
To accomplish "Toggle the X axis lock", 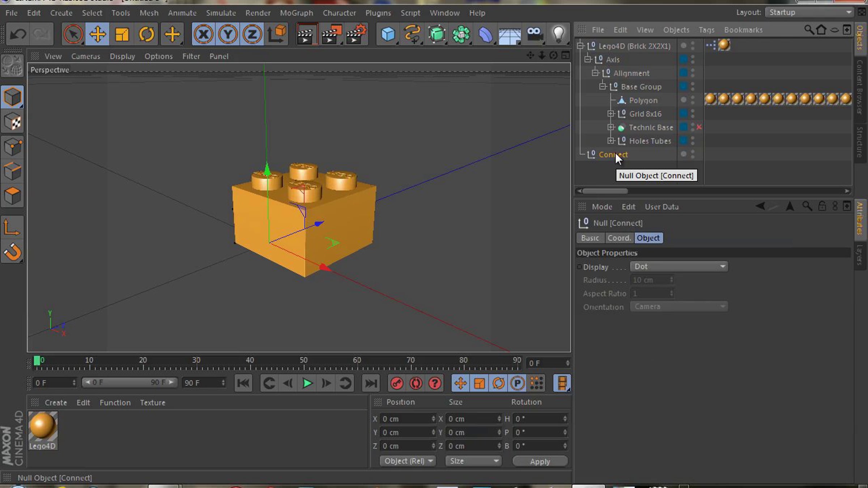I will click(204, 34).
